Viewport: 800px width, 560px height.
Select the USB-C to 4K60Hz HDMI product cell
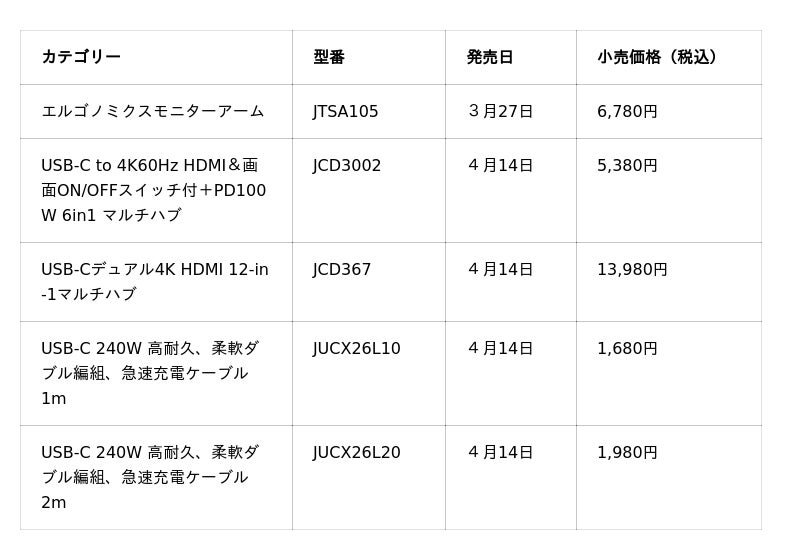point(154,190)
